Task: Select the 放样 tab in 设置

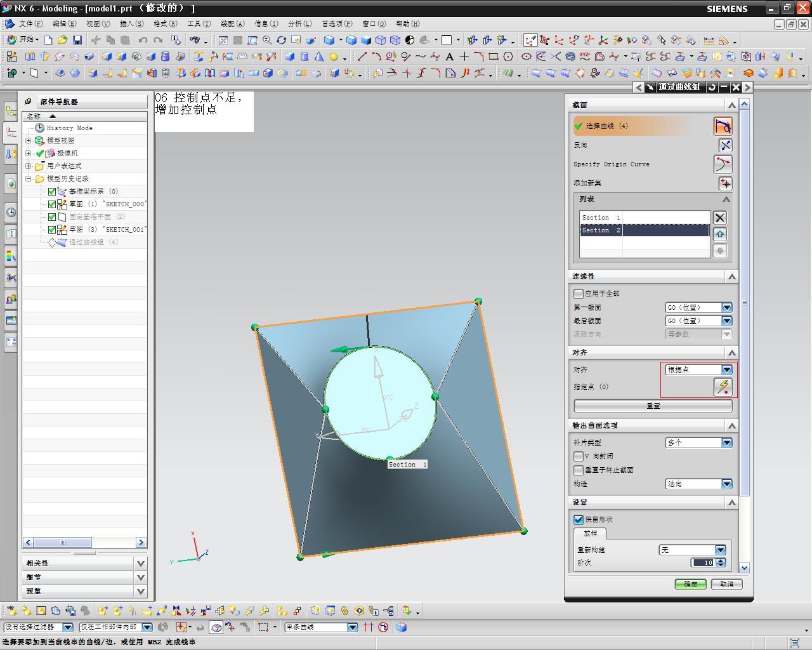Action: (590, 533)
